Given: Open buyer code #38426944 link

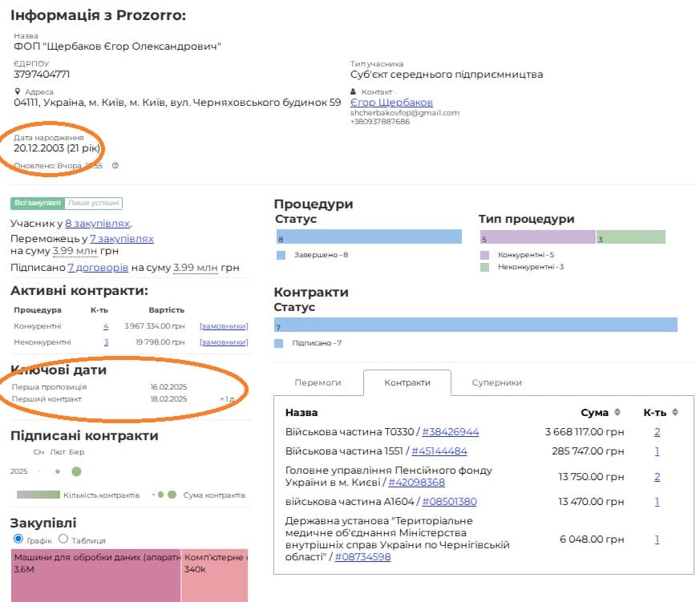Looking at the screenshot, I should 450,432.
